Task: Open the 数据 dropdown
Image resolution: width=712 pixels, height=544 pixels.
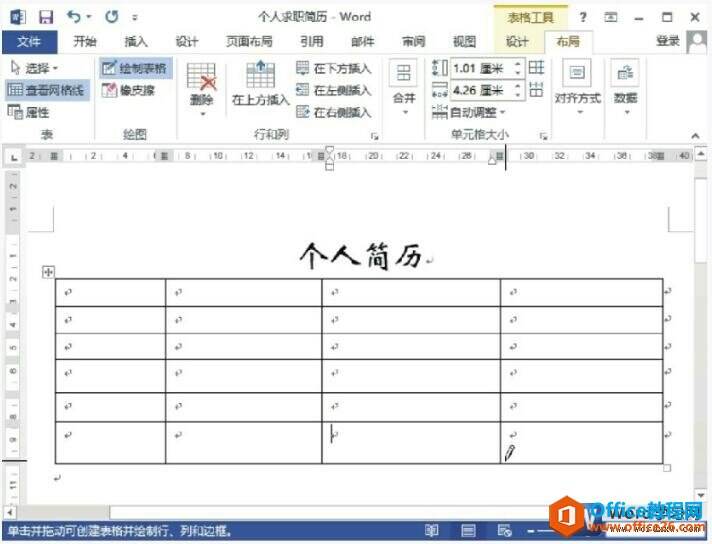Action: tap(626, 88)
